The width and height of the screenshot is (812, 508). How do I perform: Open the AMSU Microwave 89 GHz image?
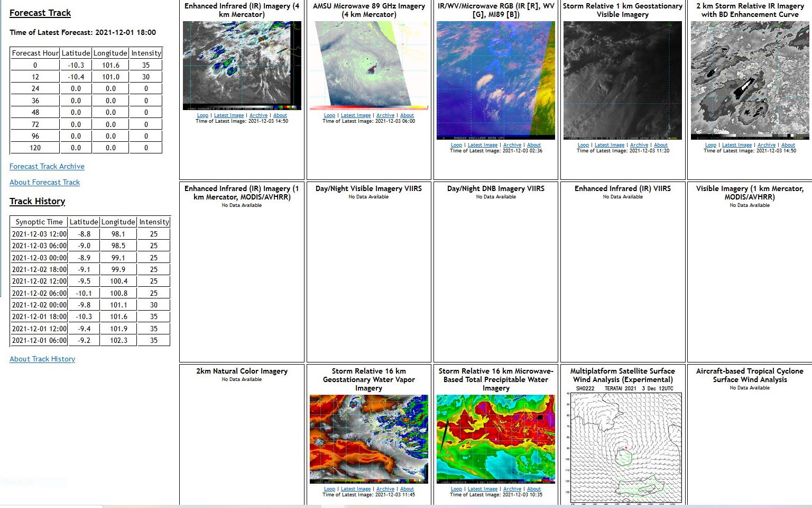(x=368, y=66)
